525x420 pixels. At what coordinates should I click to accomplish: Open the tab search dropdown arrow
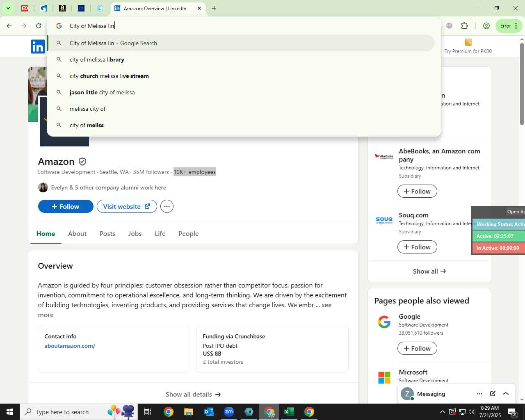[x=8, y=8]
